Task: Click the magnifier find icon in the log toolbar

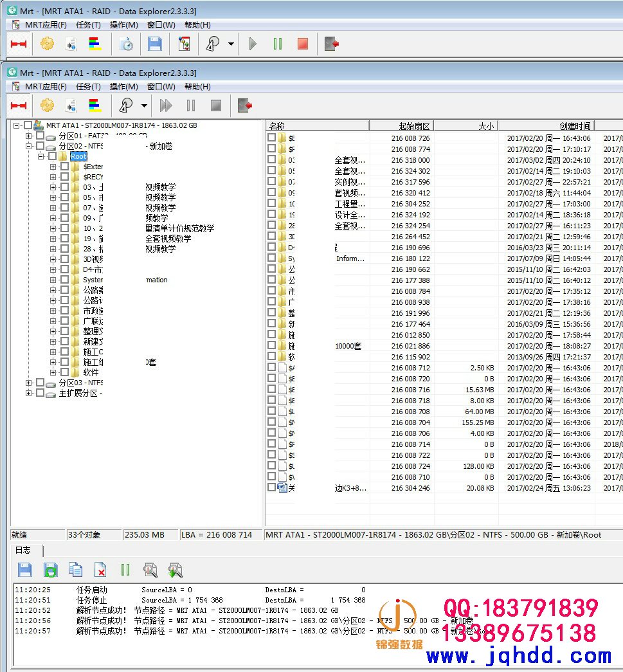Action: (x=150, y=570)
